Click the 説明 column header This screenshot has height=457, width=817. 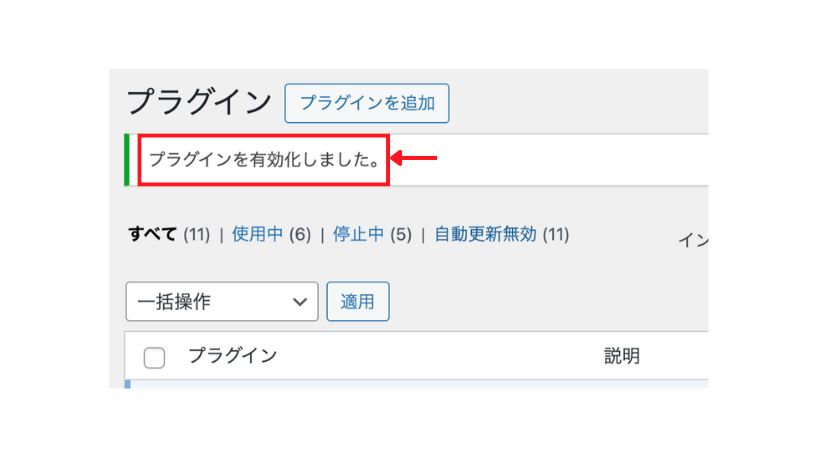click(x=622, y=356)
